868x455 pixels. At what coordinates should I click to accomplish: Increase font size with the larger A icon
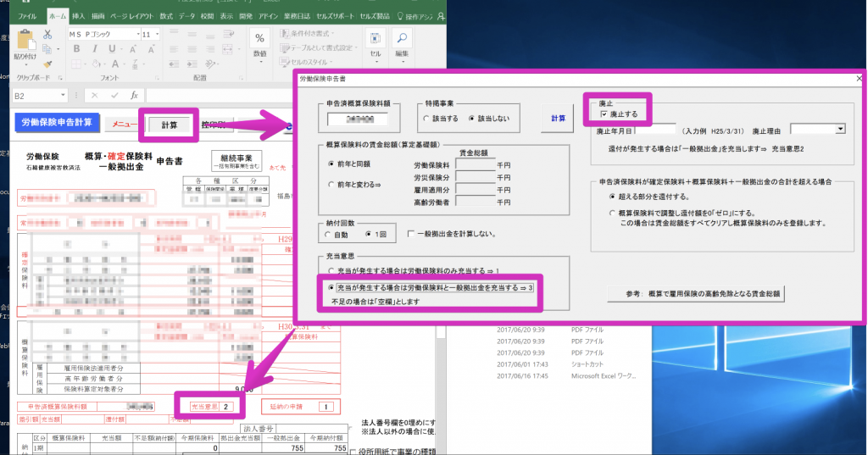133,49
